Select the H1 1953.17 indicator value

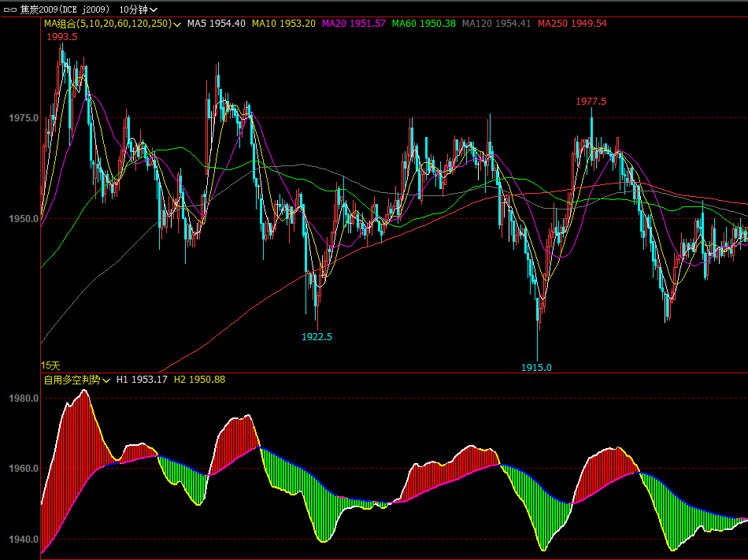coord(142,380)
